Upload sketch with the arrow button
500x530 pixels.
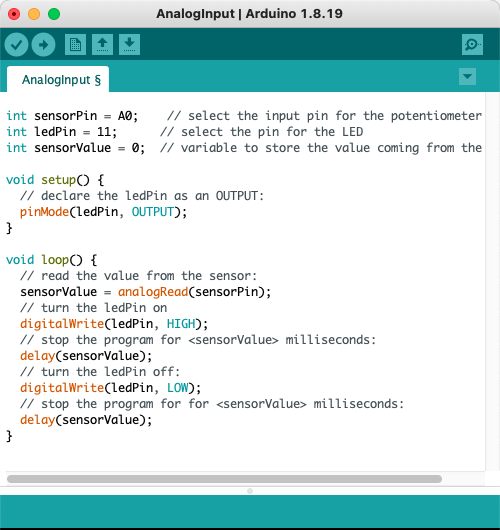pos(43,45)
